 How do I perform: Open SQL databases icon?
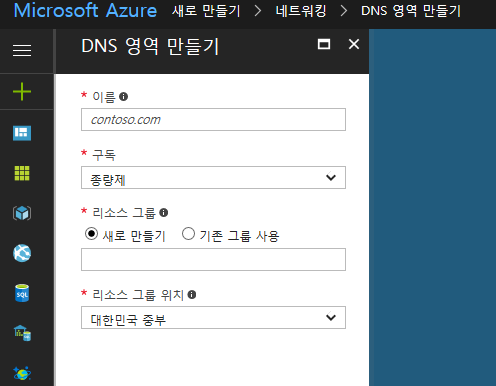point(22,293)
